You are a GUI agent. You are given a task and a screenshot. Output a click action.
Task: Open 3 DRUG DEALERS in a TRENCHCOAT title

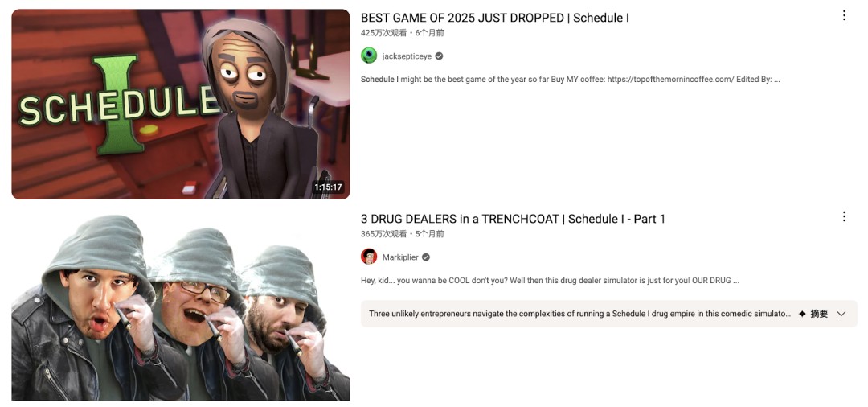(513, 219)
